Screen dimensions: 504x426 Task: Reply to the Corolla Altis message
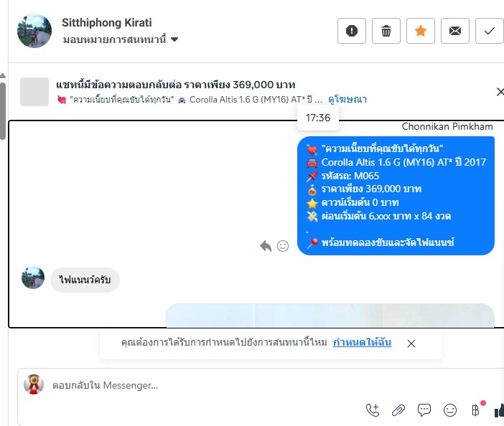(266, 246)
